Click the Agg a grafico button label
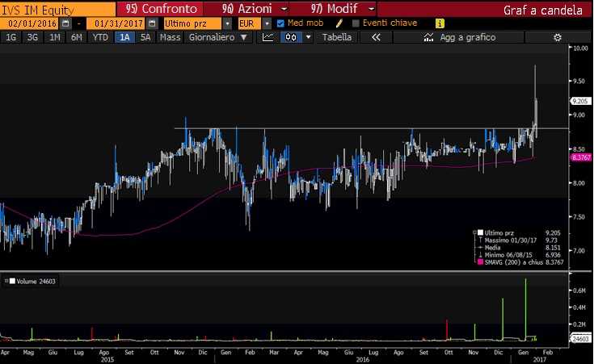This screenshot has width=594, height=364. (x=467, y=37)
